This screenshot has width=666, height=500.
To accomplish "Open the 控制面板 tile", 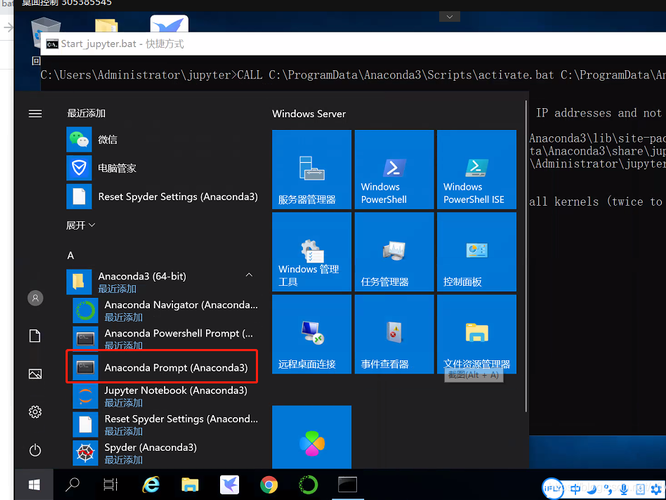I will click(477, 252).
